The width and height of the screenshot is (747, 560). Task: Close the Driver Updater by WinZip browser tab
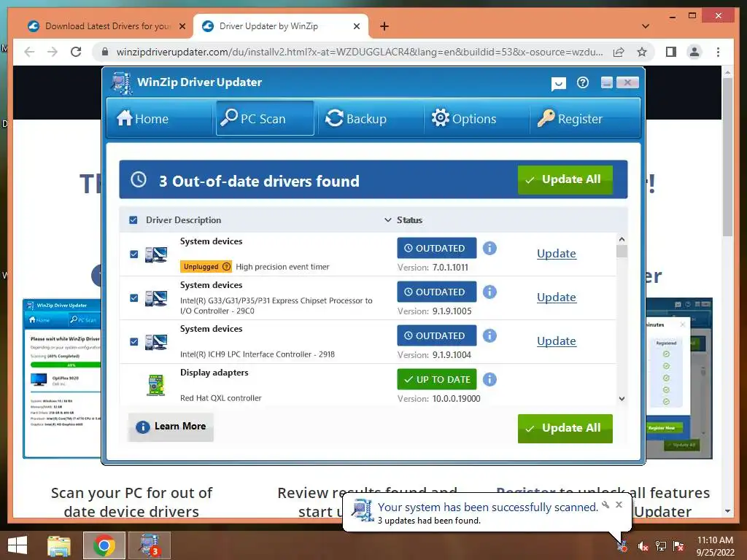coord(356,27)
